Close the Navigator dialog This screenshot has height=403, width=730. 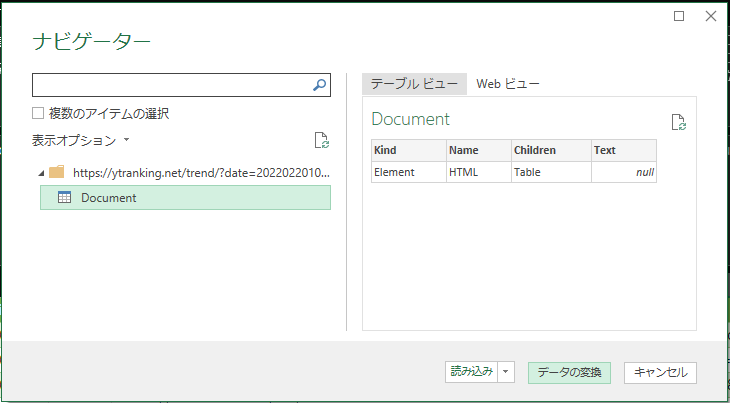pos(711,16)
